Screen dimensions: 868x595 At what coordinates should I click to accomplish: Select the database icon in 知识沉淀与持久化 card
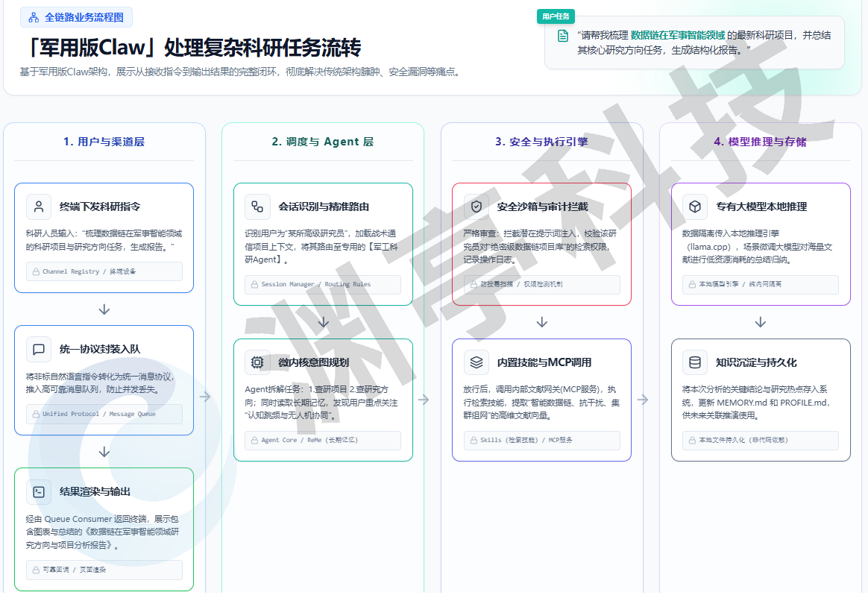[694, 362]
